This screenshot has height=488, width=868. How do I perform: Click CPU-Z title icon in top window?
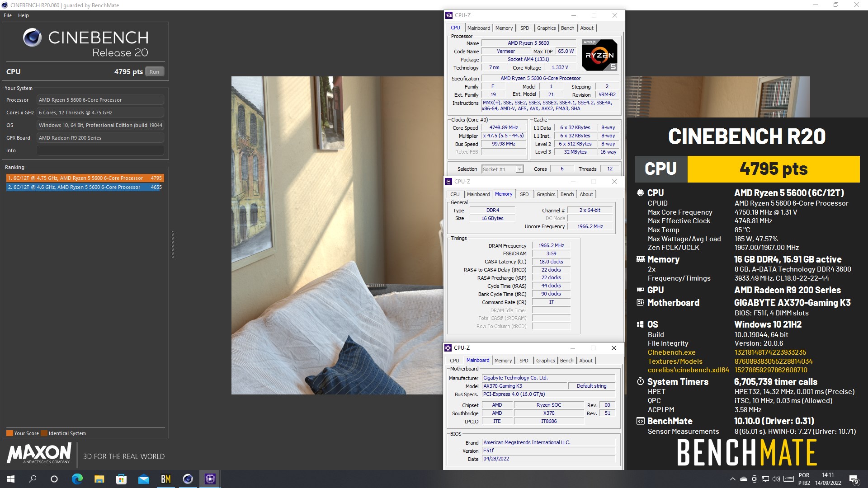tap(449, 15)
